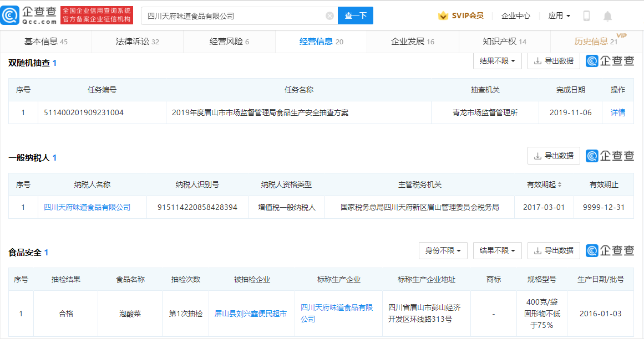Click completion date 2019-11-06

[570, 113]
